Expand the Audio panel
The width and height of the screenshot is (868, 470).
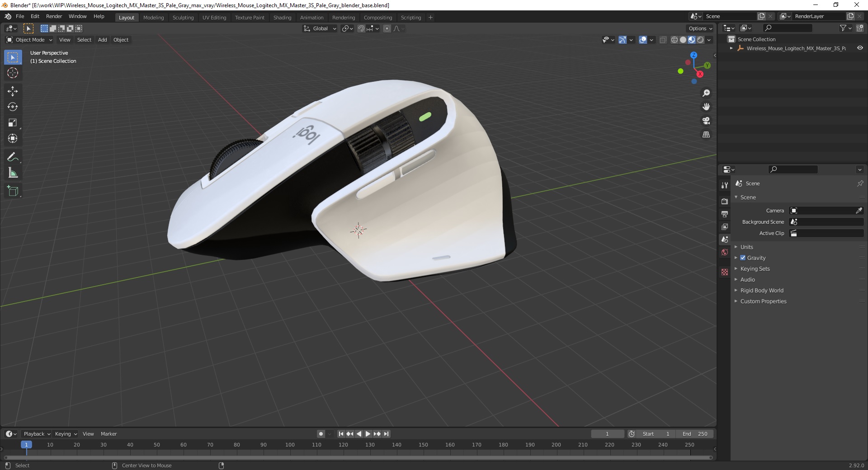point(747,279)
